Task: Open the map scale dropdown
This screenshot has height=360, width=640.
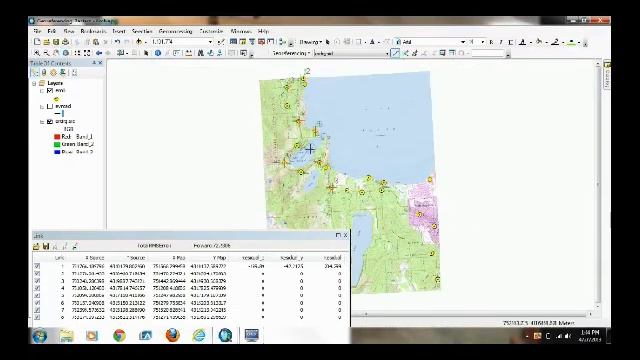Action: 210,42
